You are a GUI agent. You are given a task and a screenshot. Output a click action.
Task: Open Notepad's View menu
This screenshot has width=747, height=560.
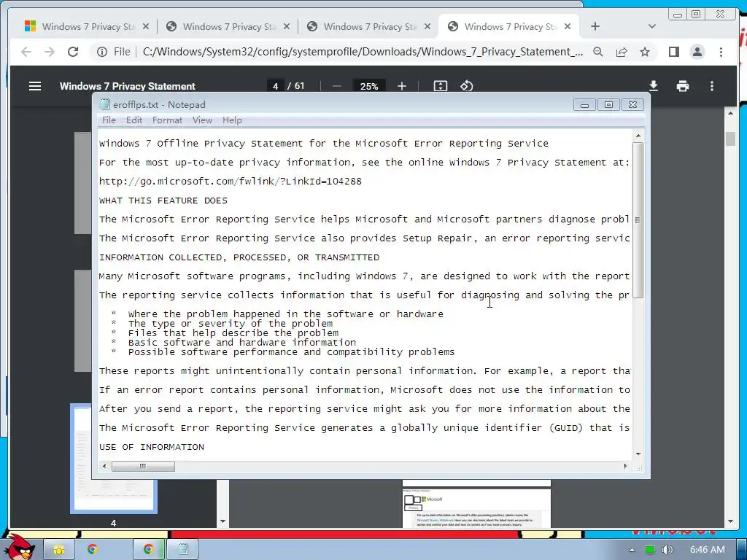click(202, 120)
